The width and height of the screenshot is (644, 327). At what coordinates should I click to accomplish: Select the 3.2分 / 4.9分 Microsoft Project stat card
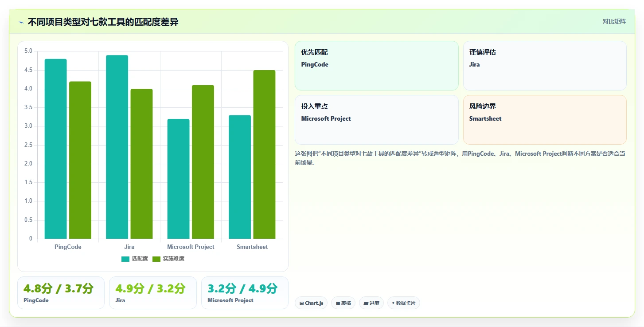pos(245,293)
